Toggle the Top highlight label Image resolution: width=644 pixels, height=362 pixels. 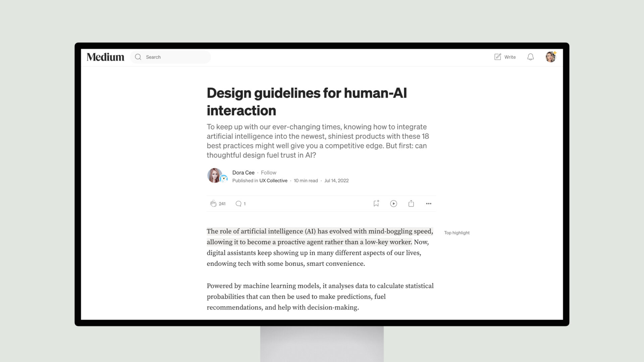pos(457,233)
